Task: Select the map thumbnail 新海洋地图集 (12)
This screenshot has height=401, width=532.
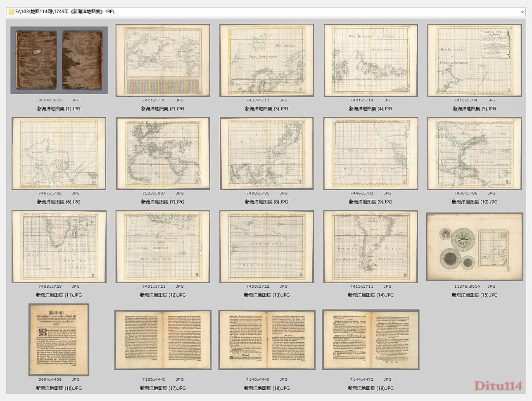Action: click(163, 247)
